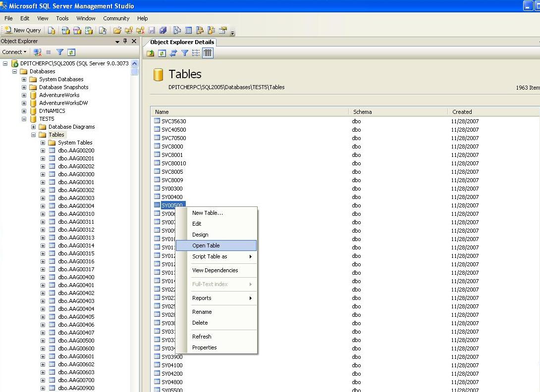Open the Edit menu
This screenshot has height=392, width=540.
click(25, 18)
